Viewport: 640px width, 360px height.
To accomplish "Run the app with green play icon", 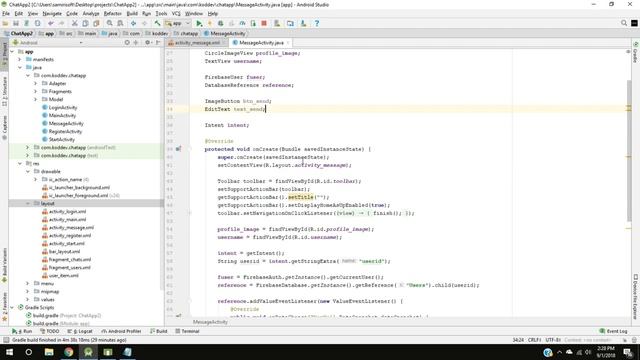I will 199,23.
